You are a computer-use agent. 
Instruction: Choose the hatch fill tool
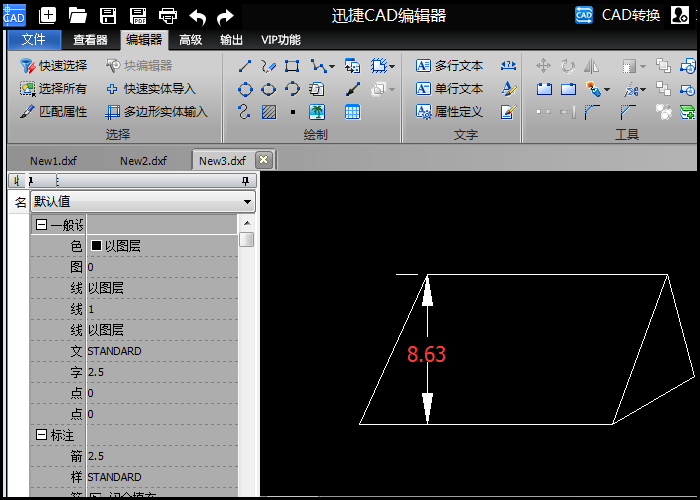(269, 112)
